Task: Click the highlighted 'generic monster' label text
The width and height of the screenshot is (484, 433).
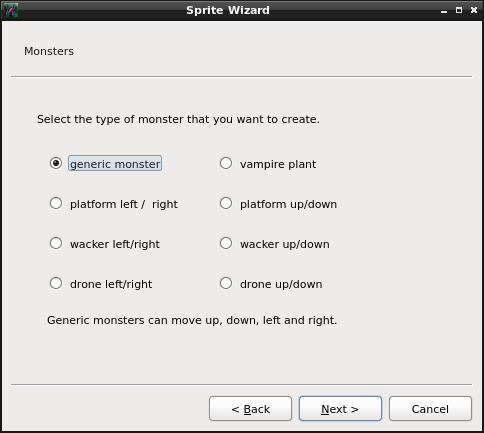Action: (115, 164)
